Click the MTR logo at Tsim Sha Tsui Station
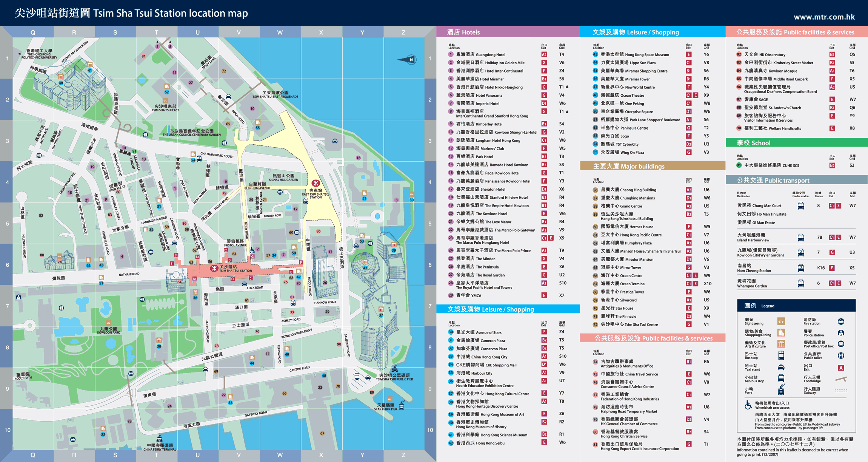 (214, 268)
